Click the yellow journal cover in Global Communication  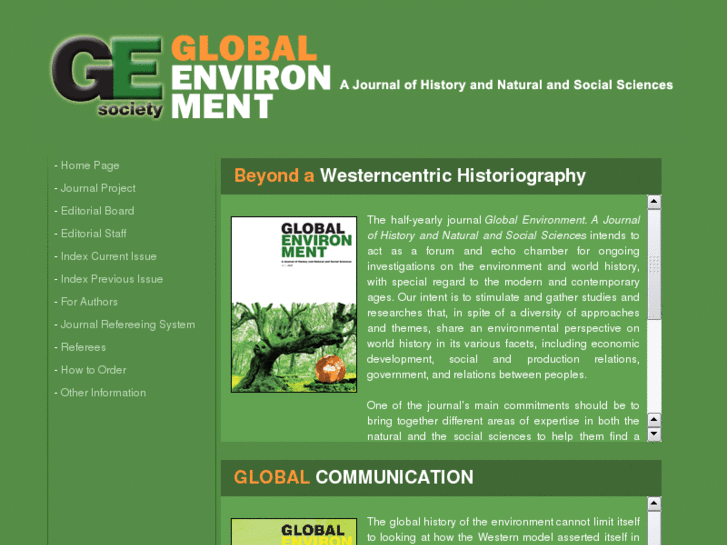click(294, 532)
